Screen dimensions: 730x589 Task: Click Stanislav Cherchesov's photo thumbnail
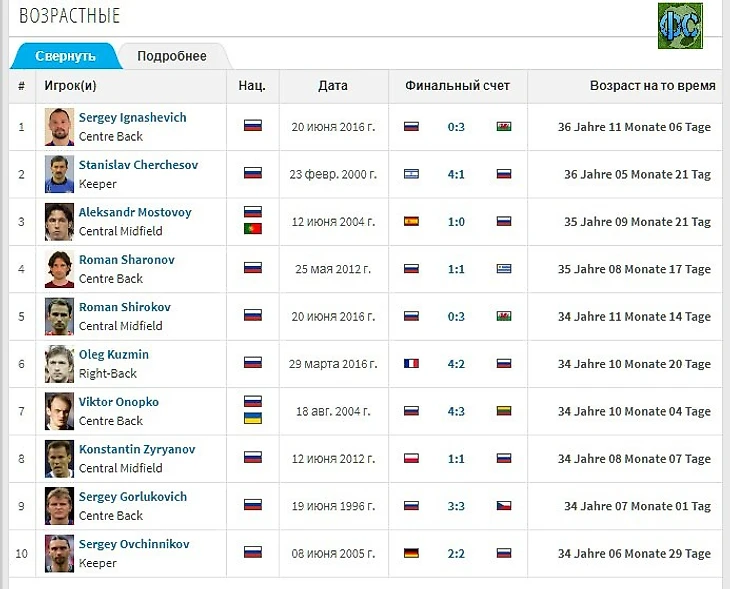click(59, 174)
